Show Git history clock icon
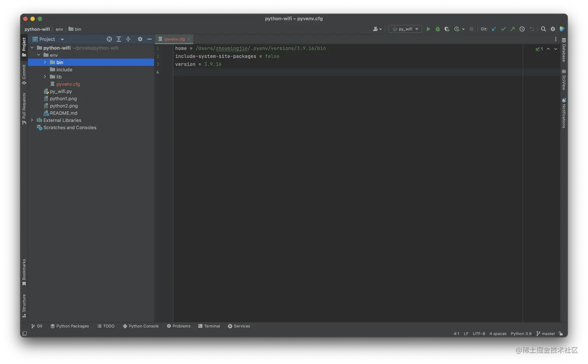 click(522, 29)
